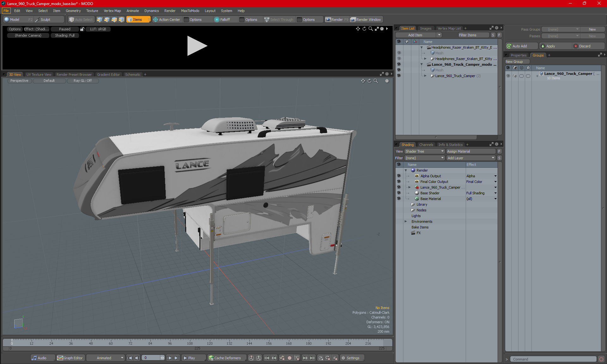The image size is (607, 364).
Task: Open Geometry menu
Action: pos(73,11)
